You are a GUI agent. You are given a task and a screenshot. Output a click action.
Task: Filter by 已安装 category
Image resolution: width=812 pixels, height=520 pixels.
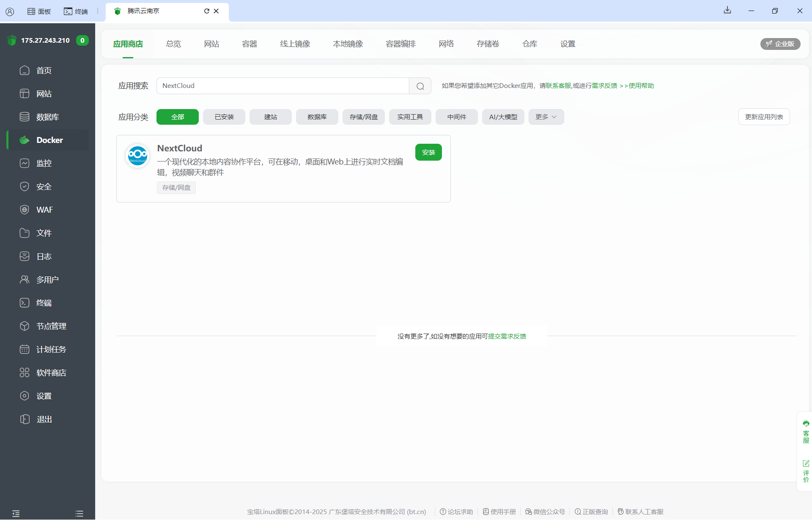coord(224,117)
